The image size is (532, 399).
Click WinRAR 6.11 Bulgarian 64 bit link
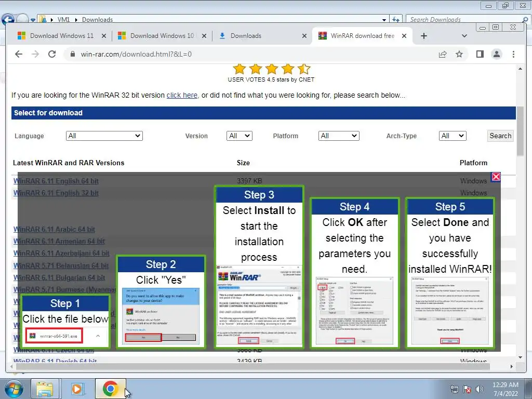pyautogui.click(x=59, y=277)
